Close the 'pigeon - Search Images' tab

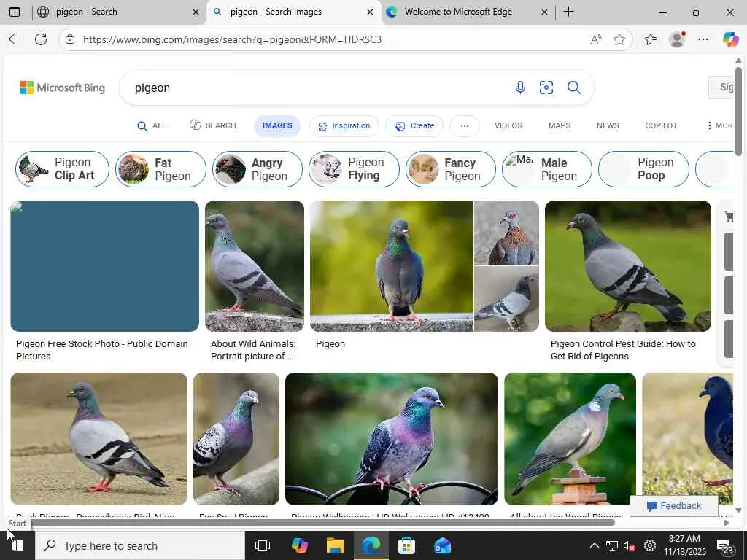tap(370, 12)
